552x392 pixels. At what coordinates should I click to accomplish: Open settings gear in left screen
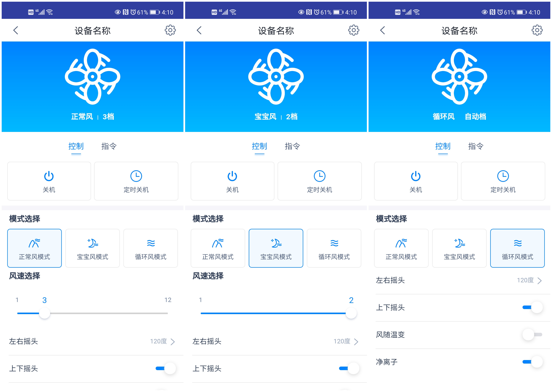(170, 30)
